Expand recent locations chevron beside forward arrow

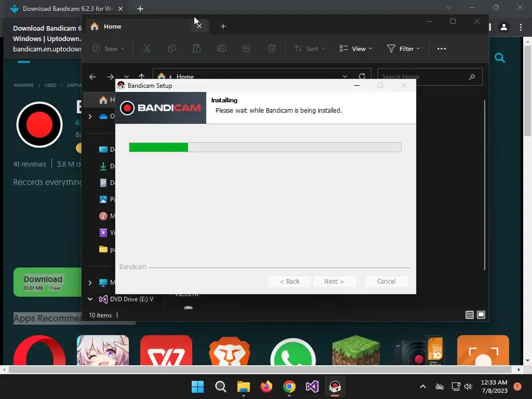pyautogui.click(x=126, y=77)
